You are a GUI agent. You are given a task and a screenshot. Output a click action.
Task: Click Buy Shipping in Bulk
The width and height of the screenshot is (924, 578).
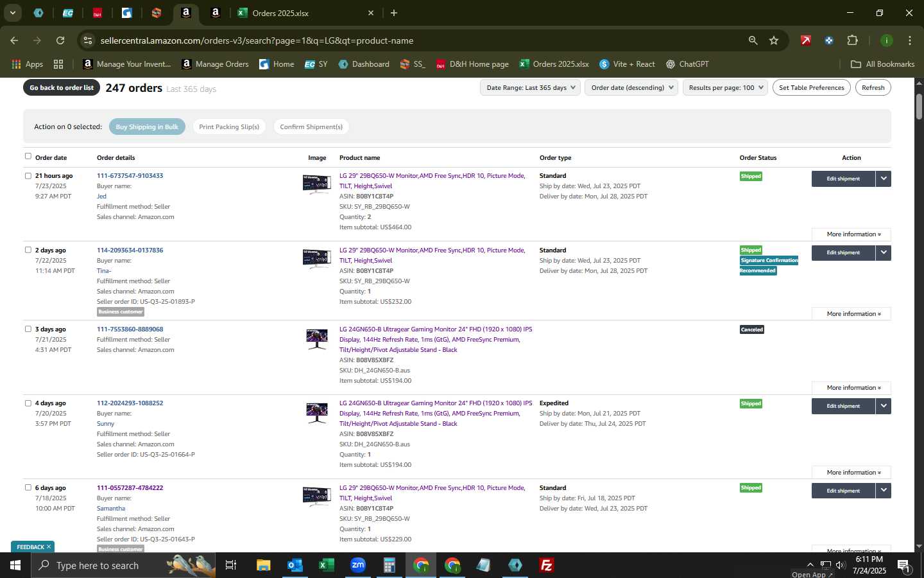tap(147, 127)
